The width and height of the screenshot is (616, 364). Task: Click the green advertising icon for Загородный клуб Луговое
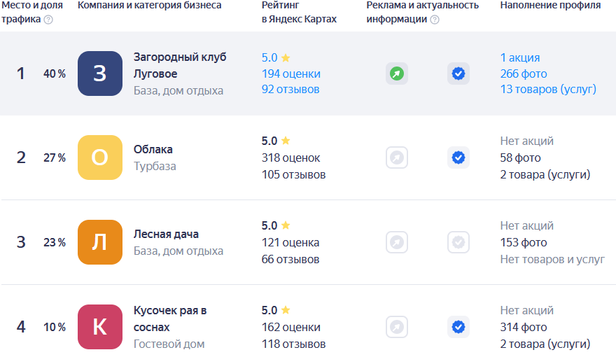click(397, 73)
